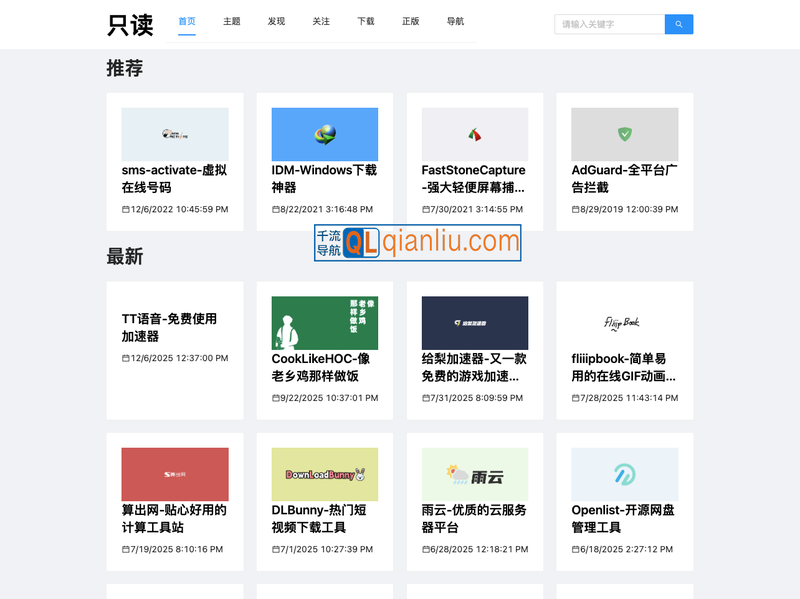Click the QL 千流导航 logo

pos(416,243)
